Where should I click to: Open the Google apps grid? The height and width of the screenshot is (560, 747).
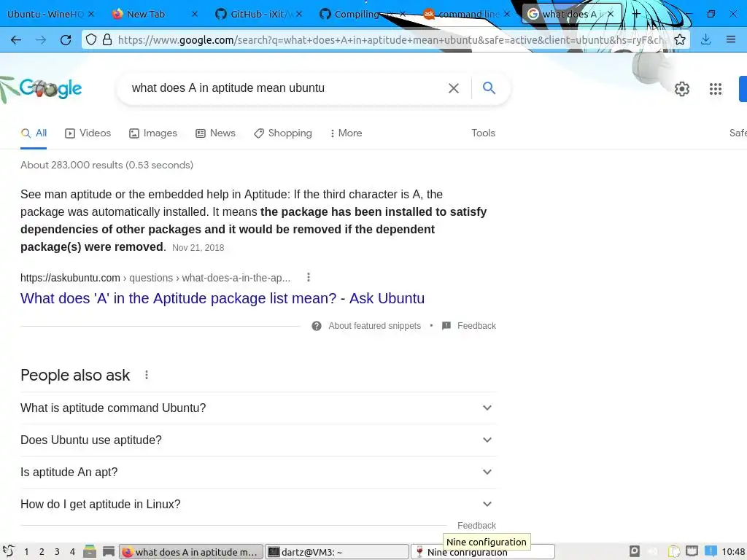715,88
